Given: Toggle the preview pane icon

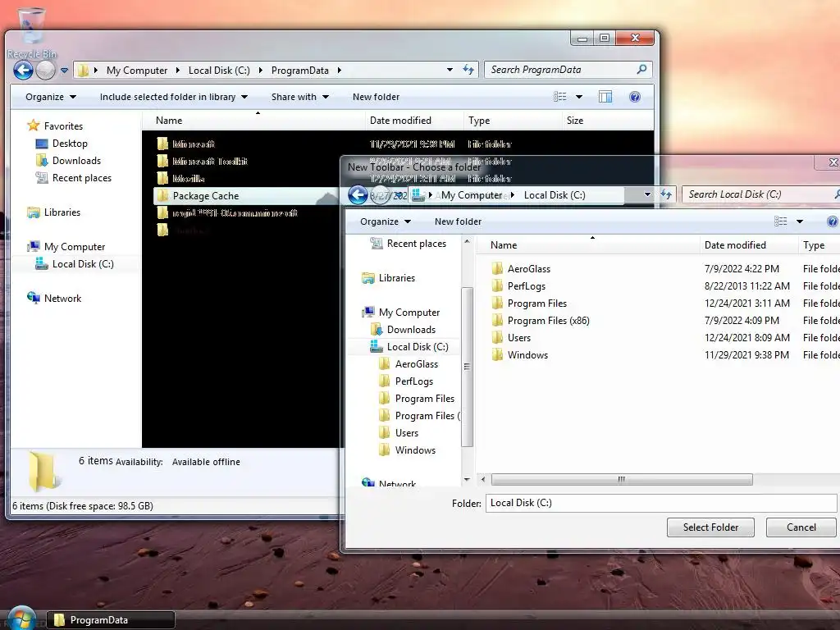Looking at the screenshot, I should (x=605, y=97).
